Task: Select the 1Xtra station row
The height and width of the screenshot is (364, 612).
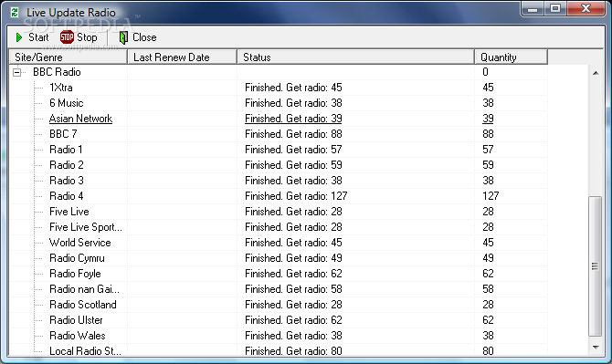Action: 279,88
